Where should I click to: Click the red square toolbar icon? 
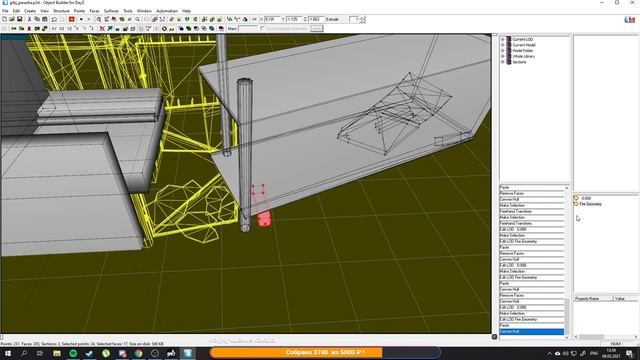point(72,19)
